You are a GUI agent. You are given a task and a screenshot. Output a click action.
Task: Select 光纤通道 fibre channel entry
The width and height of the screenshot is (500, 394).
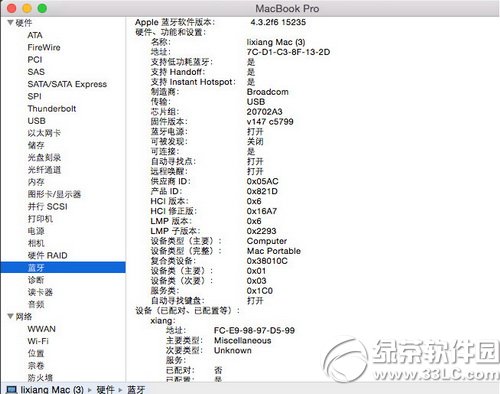44,170
